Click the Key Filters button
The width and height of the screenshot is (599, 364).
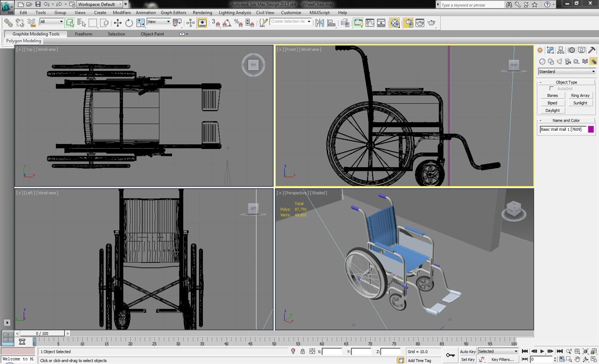pyautogui.click(x=503, y=360)
